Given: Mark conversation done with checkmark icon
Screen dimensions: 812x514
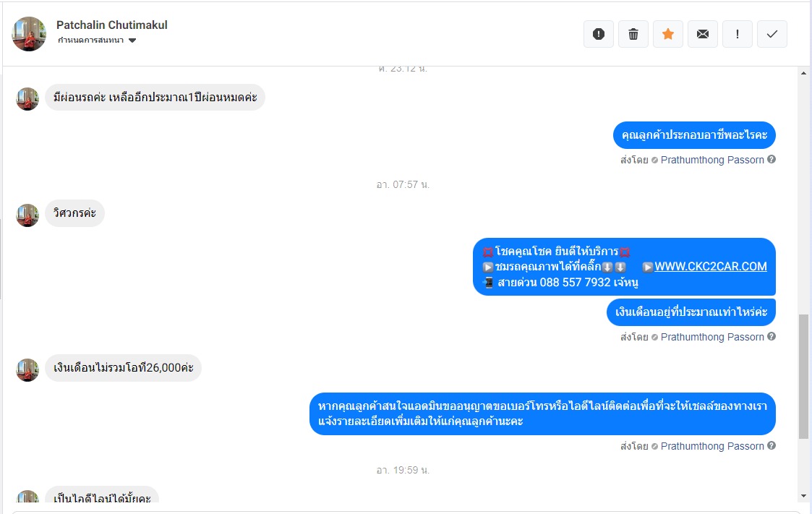Looking at the screenshot, I should [772, 34].
